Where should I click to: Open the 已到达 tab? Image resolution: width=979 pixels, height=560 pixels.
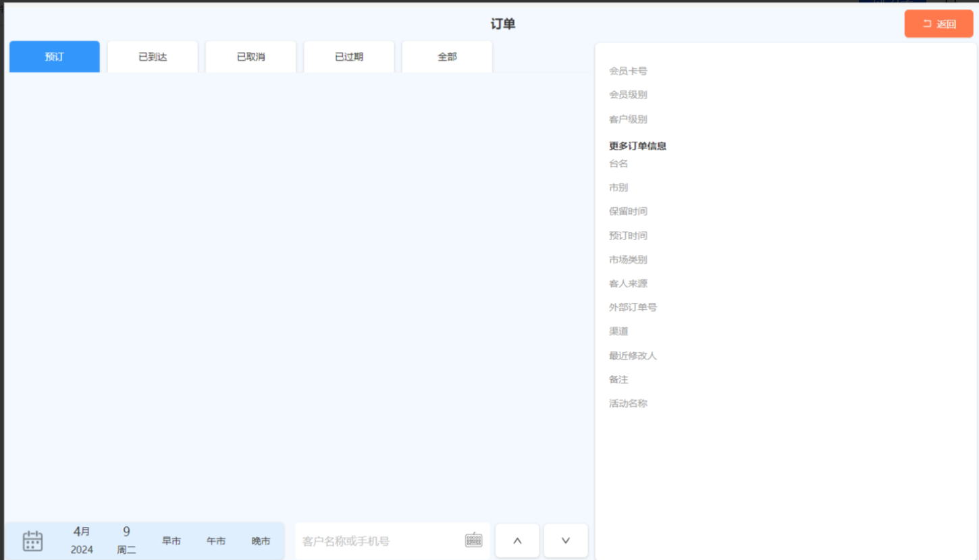153,57
